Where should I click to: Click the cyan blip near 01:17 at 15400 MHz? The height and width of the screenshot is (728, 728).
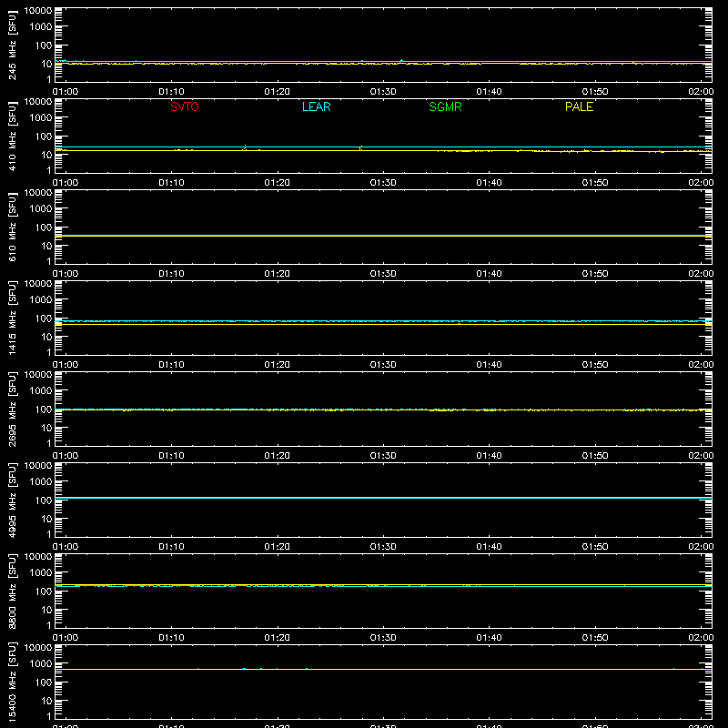pyautogui.click(x=245, y=669)
